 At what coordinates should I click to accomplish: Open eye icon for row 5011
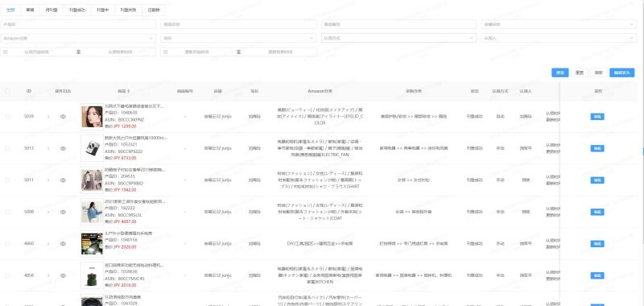(63, 180)
